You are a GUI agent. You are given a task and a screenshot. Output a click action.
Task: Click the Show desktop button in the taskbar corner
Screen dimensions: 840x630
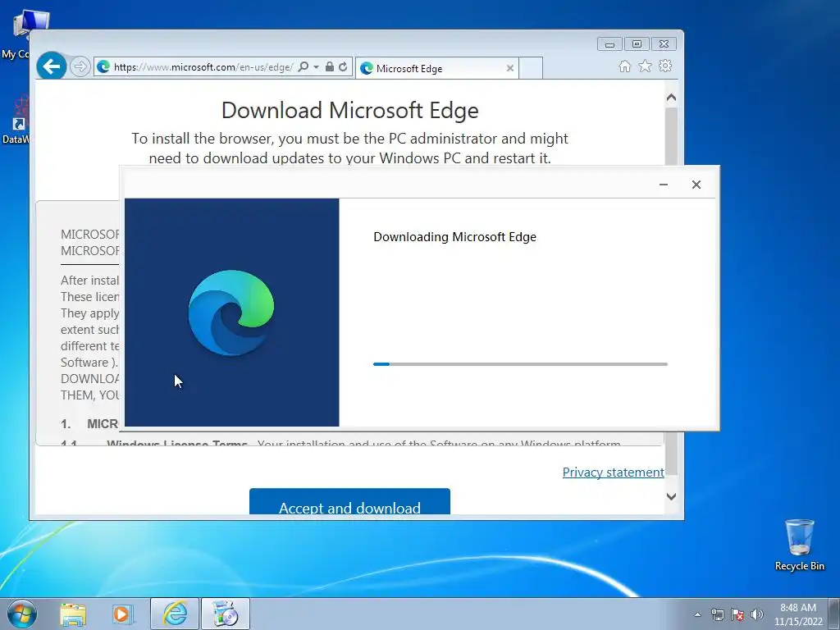[834, 614]
